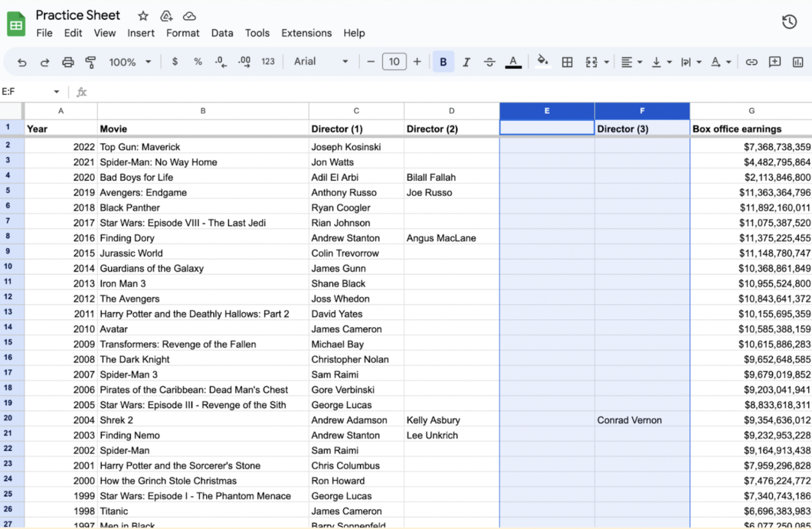Open text wrapping dropdown
This screenshot has height=529, width=812.
coord(691,62)
